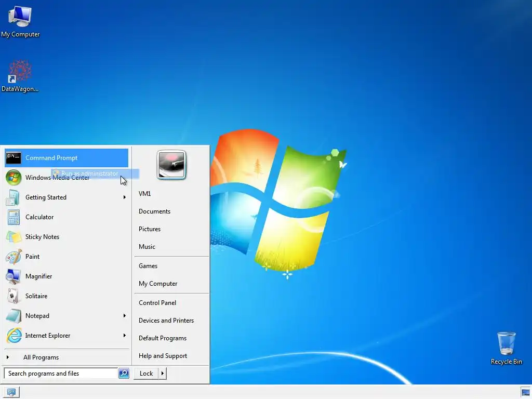Image resolution: width=532 pixels, height=399 pixels.
Task: Click the Notepad icon
Action: 14,316
